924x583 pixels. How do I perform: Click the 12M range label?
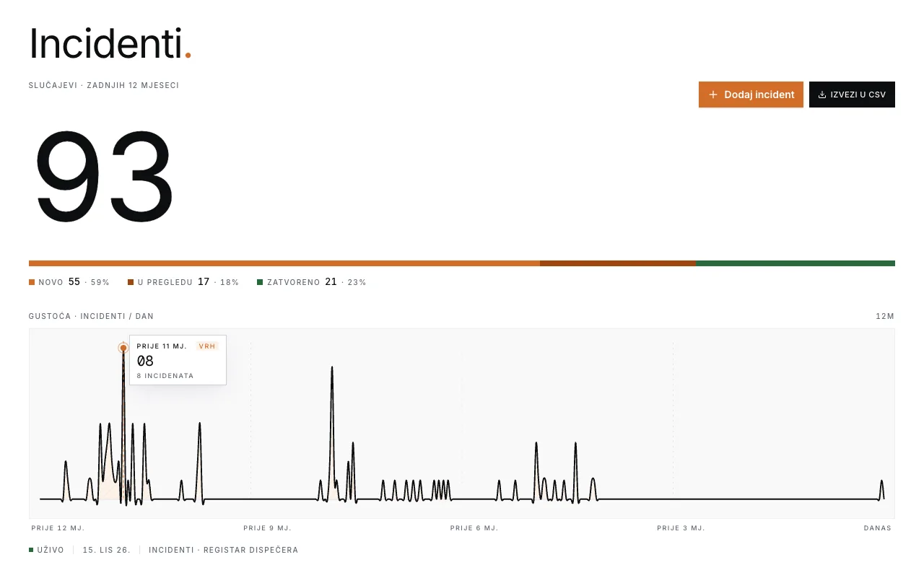click(x=885, y=316)
